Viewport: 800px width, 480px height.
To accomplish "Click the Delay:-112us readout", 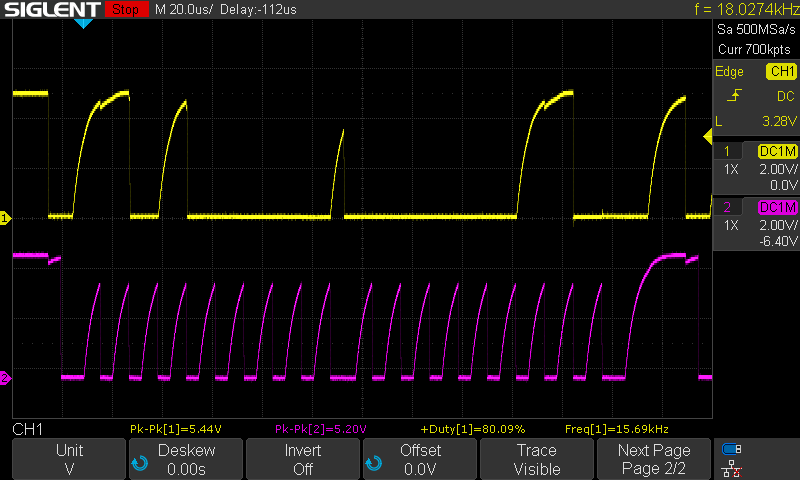I will (258, 9).
